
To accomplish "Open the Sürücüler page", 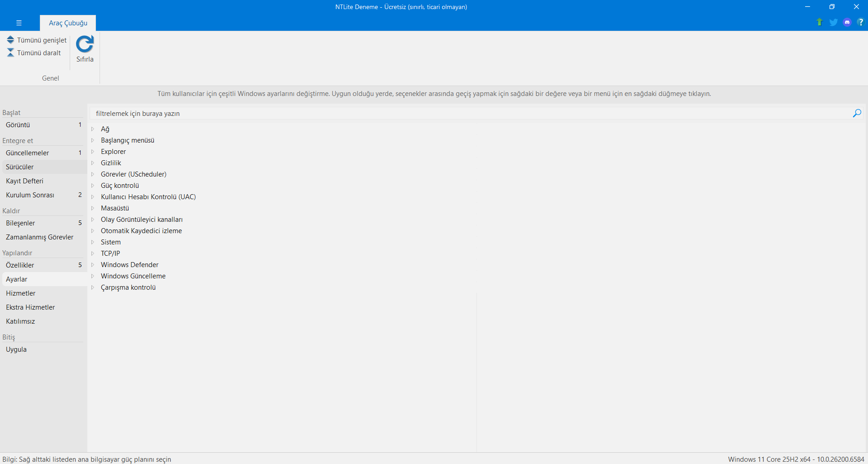I will [x=44, y=167].
